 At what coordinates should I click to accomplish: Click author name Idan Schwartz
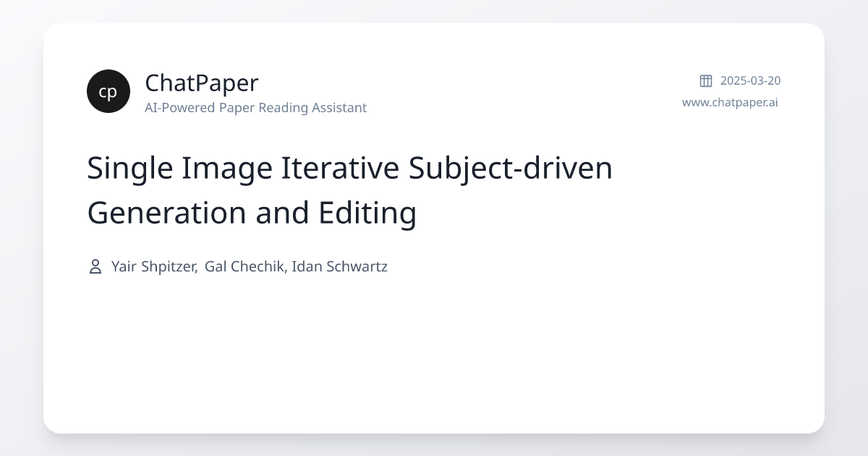[339, 266]
